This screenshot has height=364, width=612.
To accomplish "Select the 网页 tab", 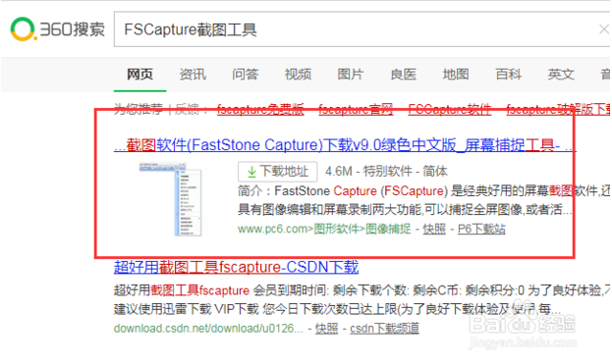I will [x=139, y=74].
